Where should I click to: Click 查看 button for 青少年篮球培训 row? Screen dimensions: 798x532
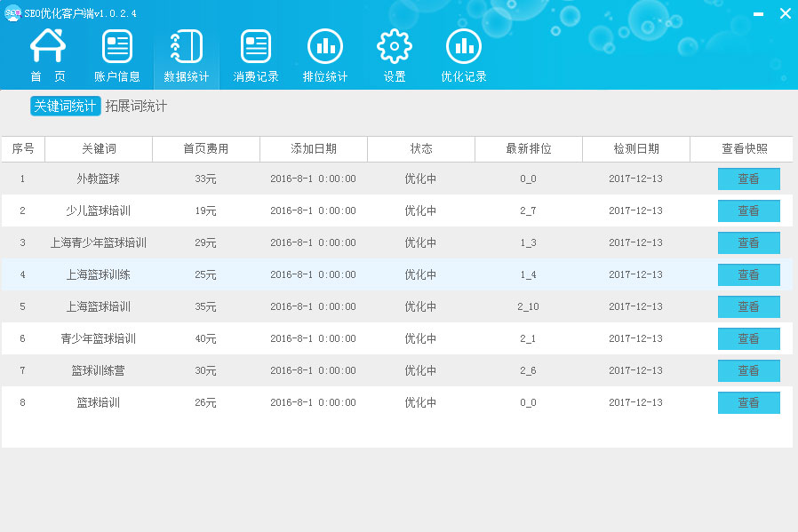pyautogui.click(x=748, y=338)
